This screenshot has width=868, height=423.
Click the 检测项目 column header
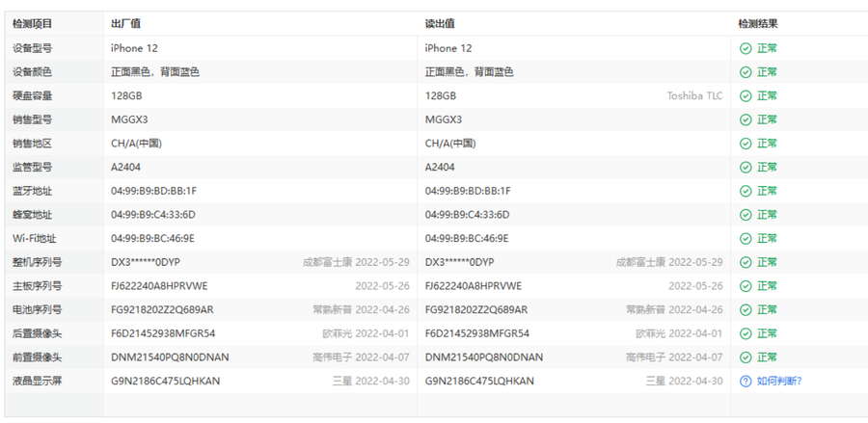[x=33, y=23]
